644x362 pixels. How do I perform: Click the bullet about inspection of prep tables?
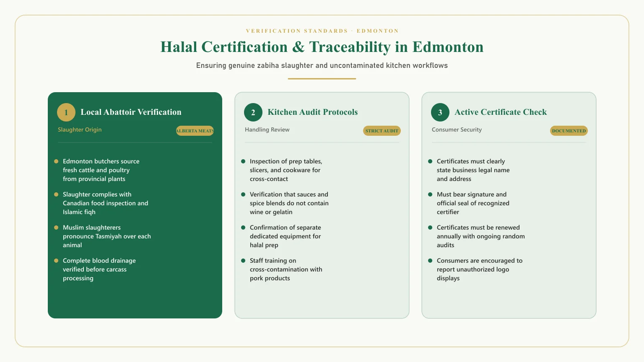tap(286, 170)
